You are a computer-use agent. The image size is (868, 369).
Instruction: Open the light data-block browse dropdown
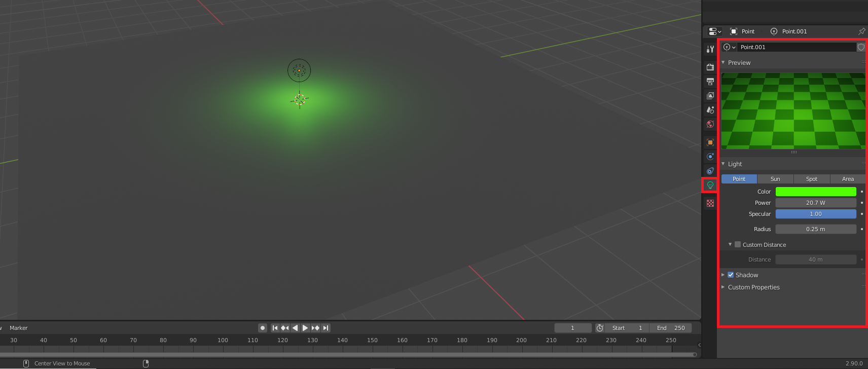coord(730,47)
